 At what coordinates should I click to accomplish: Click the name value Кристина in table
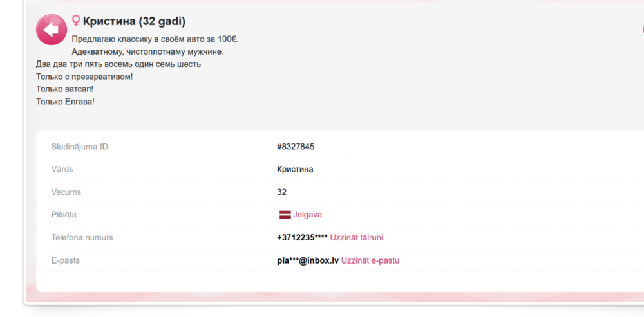(x=295, y=170)
